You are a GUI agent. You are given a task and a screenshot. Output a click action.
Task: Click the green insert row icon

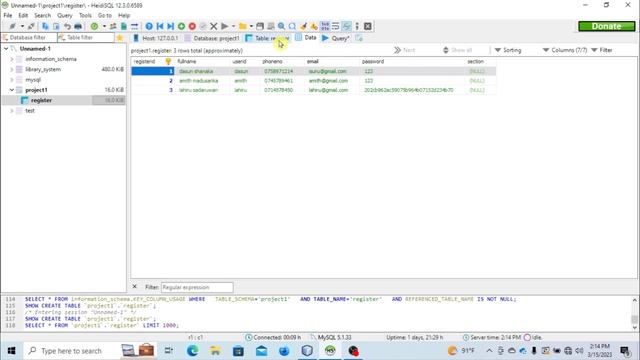click(x=181, y=26)
